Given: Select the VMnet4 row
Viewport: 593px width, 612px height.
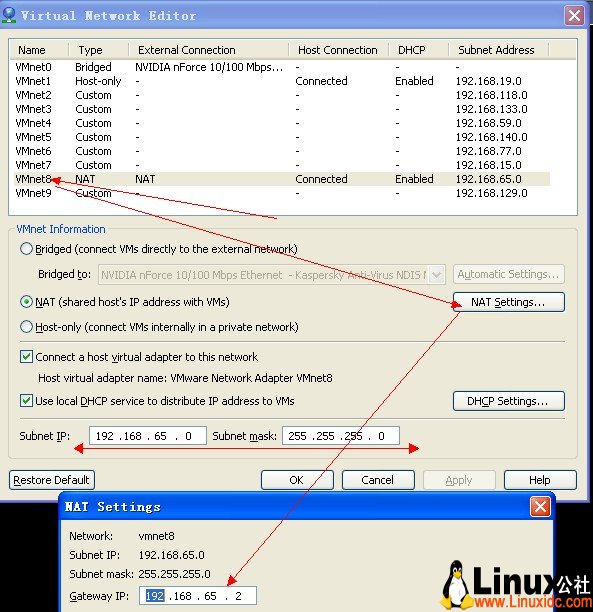Looking at the screenshot, I should (282, 123).
